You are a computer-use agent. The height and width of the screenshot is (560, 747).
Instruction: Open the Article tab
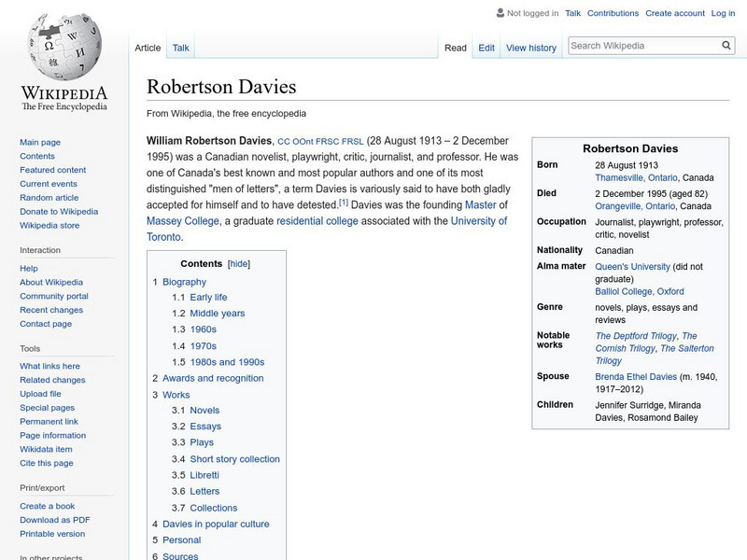[x=148, y=48]
